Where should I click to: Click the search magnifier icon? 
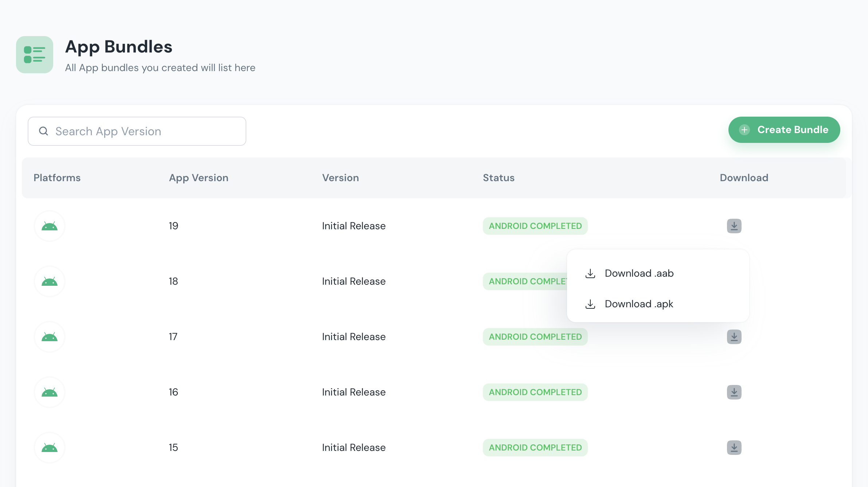click(x=44, y=131)
